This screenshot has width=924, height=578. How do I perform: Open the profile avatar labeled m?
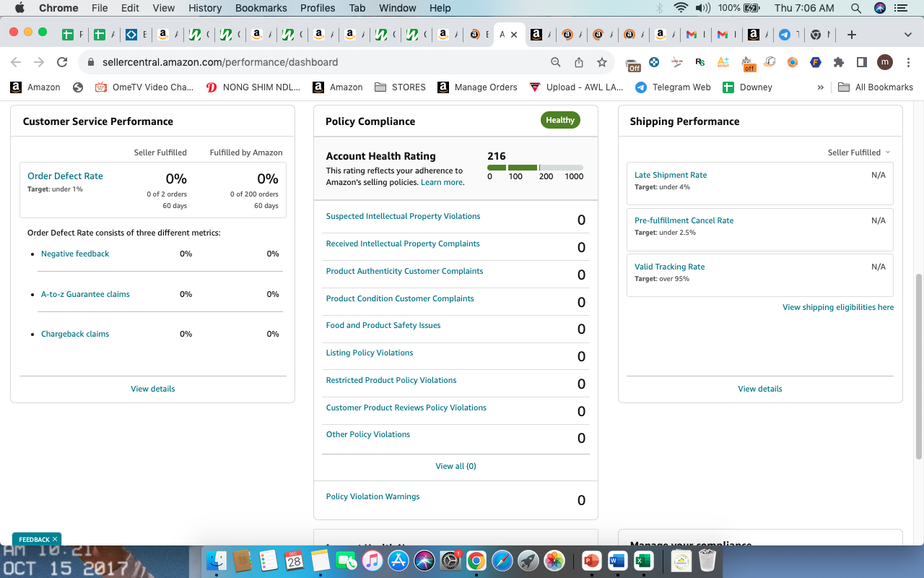point(885,62)
